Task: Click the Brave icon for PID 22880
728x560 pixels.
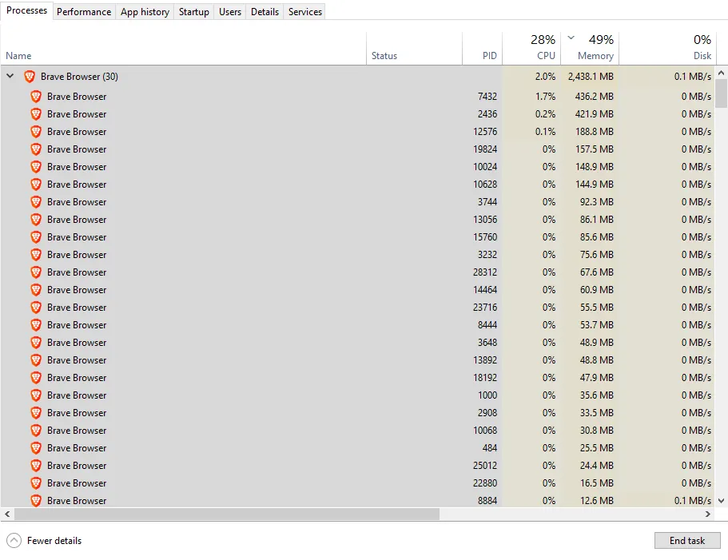Action: click(x=36, y=483)
